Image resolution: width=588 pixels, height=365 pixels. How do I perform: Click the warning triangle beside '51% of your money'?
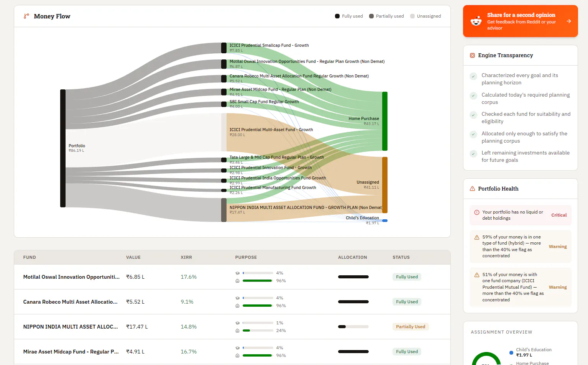[x=477, y=275]
